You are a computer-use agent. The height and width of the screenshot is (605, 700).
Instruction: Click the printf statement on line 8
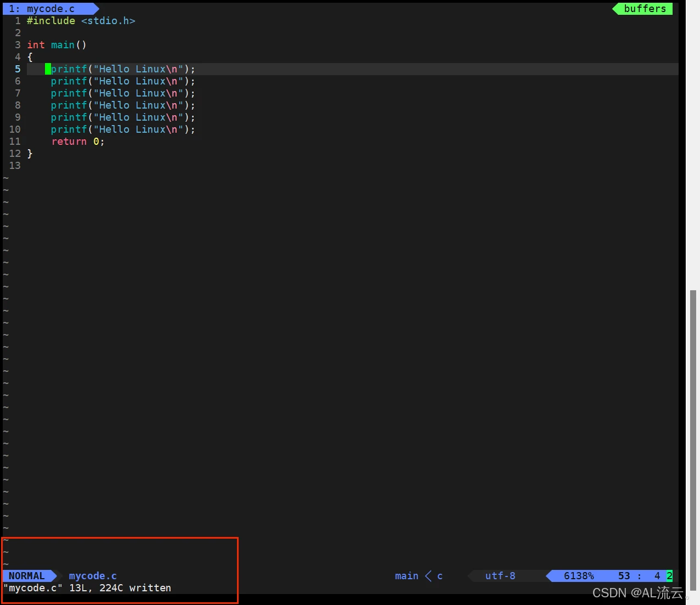click(x=123, y=105)
